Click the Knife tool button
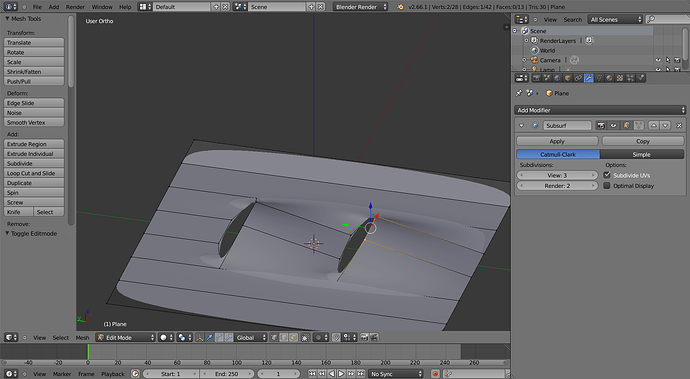This screenshot has width=690, height=379. click(18, 212)
